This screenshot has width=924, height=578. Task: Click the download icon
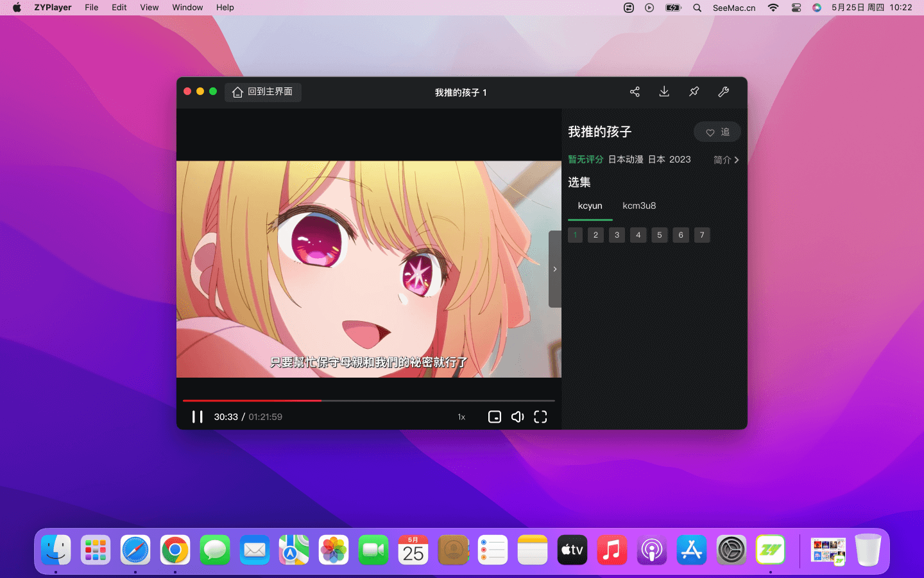tap(664, 92)
